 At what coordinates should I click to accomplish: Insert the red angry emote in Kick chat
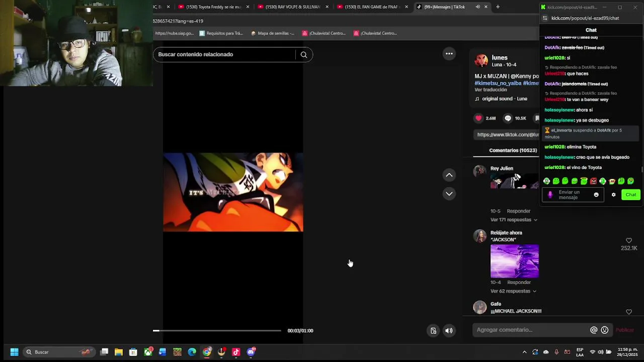click(x=593, y=181)
